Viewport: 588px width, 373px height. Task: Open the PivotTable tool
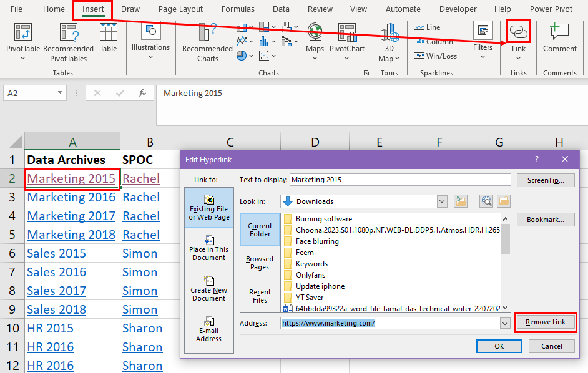23,41
